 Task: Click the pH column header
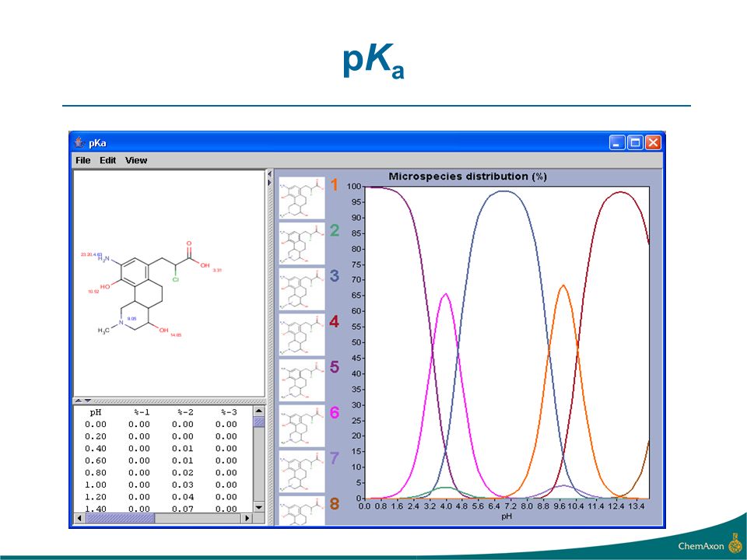(x=96, y=412)
